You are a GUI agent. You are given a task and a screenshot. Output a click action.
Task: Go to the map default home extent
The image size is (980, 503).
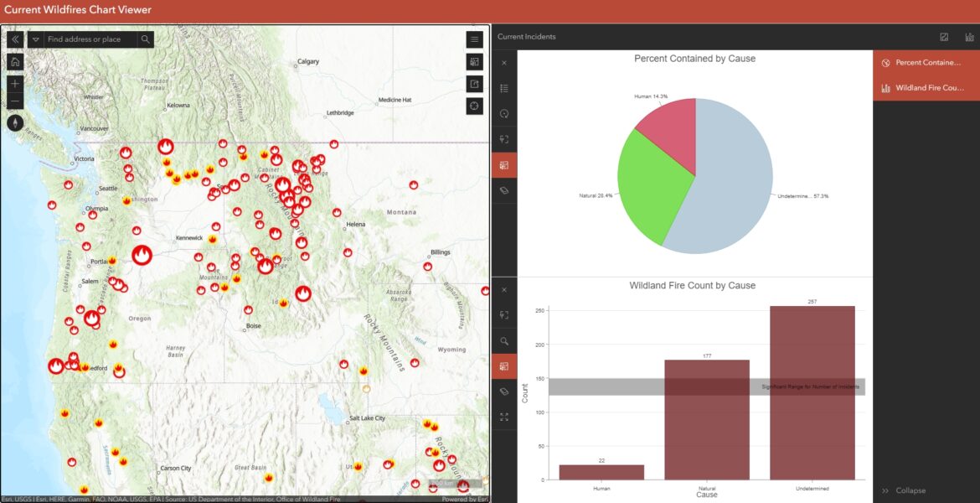pos(16,61)
